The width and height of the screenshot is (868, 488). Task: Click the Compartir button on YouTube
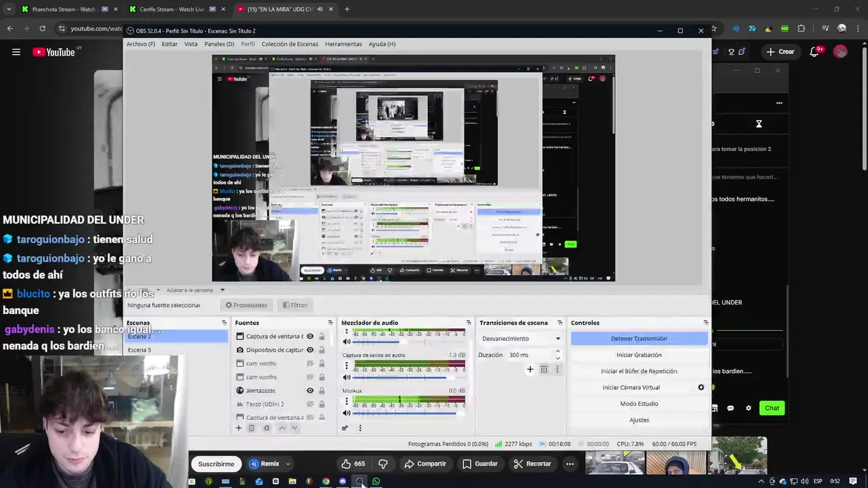tap(425, 464)
